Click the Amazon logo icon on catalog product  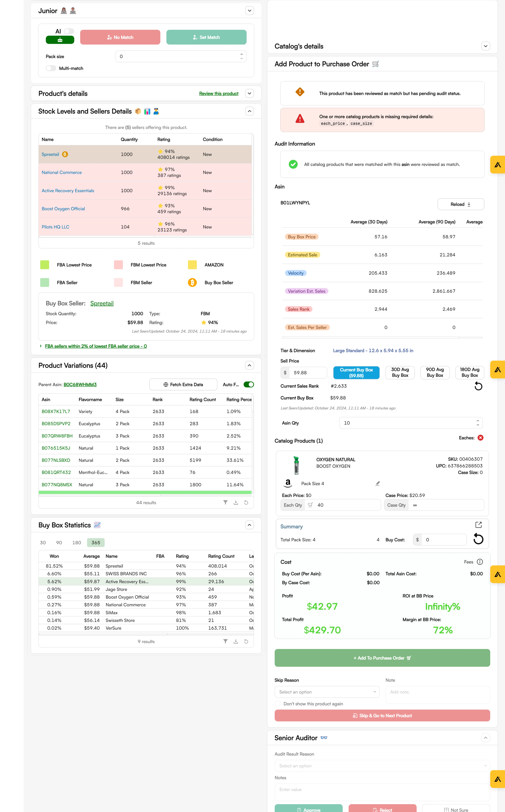pos(288,483)
